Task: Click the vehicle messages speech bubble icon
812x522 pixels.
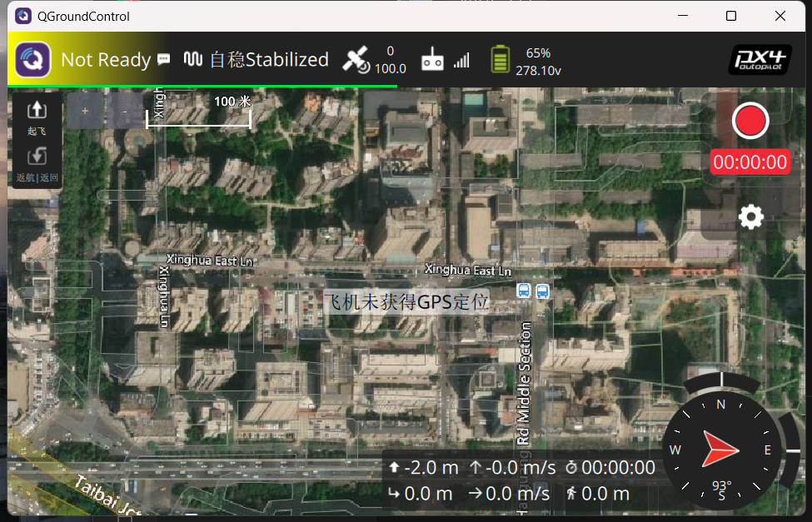Action: (x=164, y=60)
